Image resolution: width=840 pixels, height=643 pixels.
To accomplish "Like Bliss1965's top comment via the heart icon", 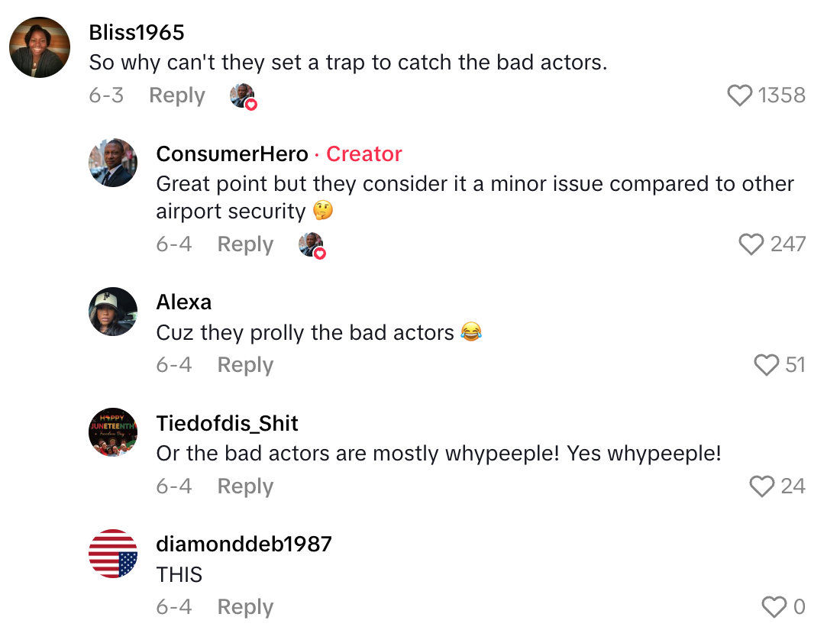I will click(738, 95).
